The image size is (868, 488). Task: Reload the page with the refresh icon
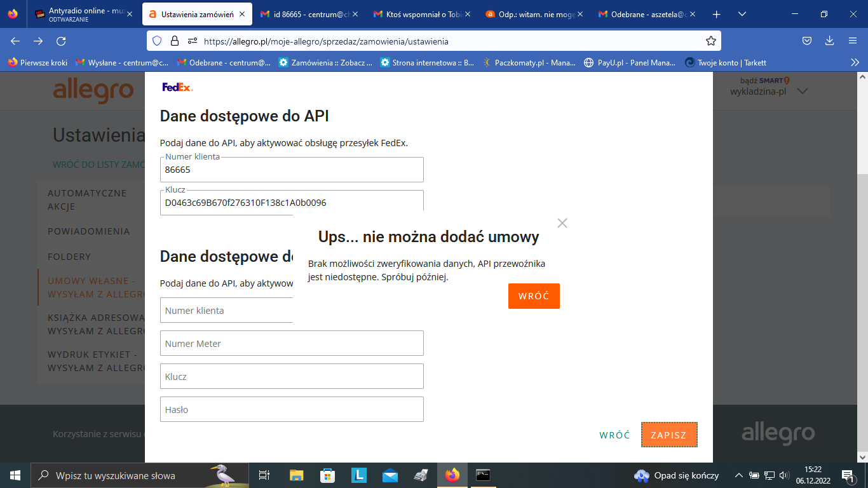(x=61, y=41)
